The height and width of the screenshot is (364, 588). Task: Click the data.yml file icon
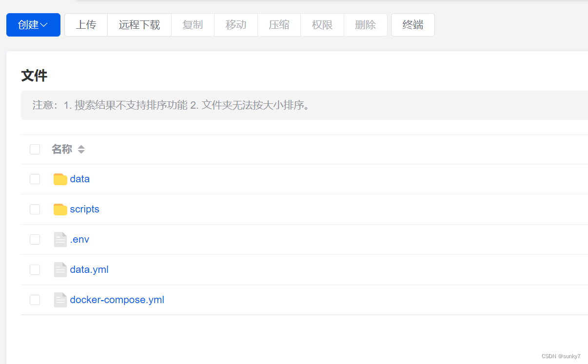(x=60, y=269)
